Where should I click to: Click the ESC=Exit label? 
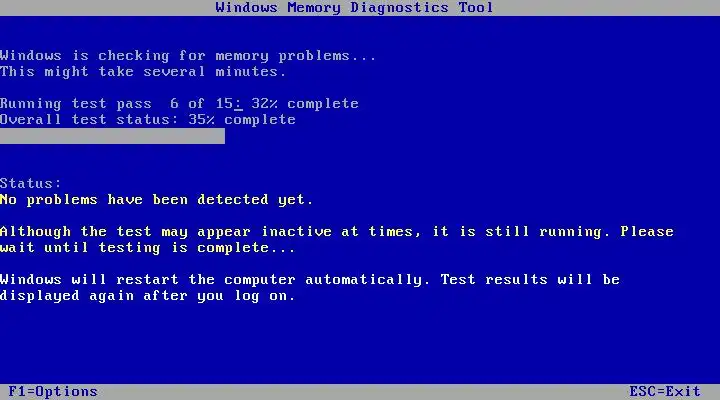(665, 392)
